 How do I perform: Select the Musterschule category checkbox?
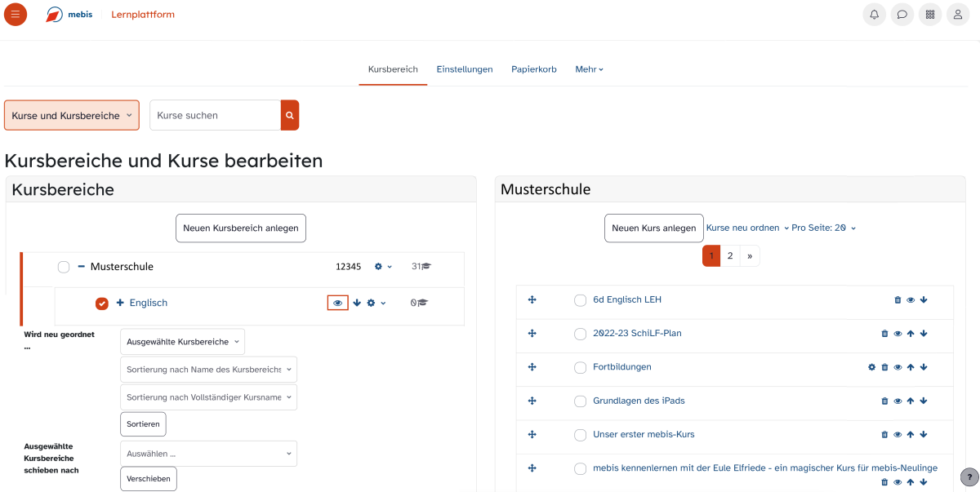point(64,267)
